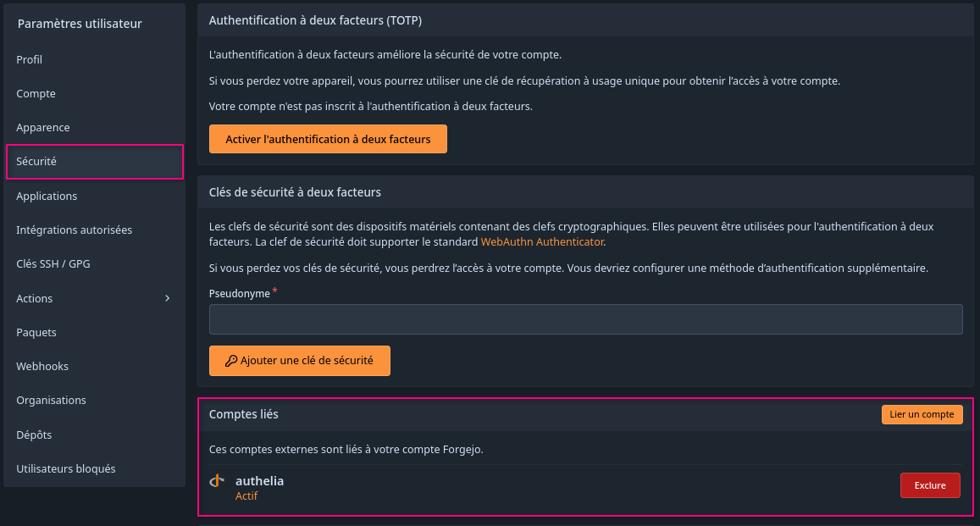The height and width of the screenshot is (526, 980).
Task: Open Utilisateurs bloqués page
Action: 94,468
